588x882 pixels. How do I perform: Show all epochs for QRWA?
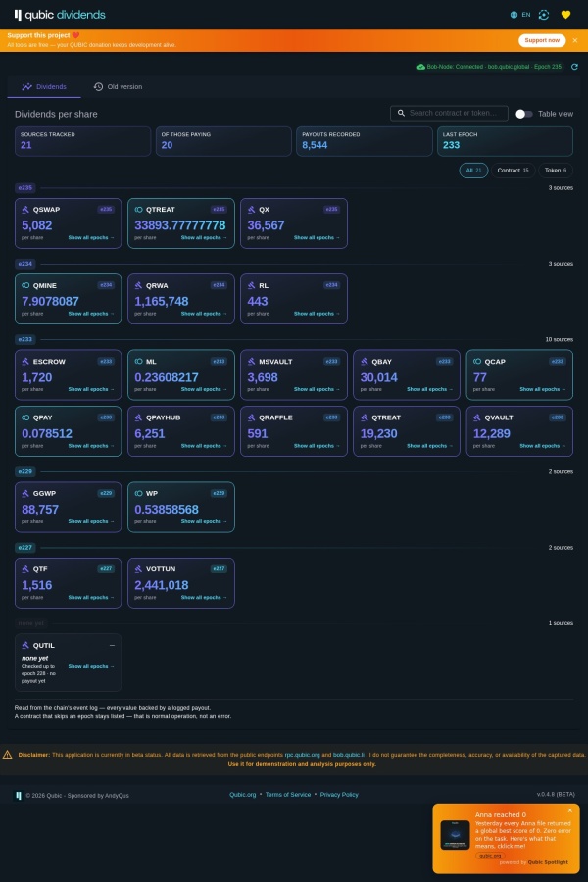coord(204,314)
